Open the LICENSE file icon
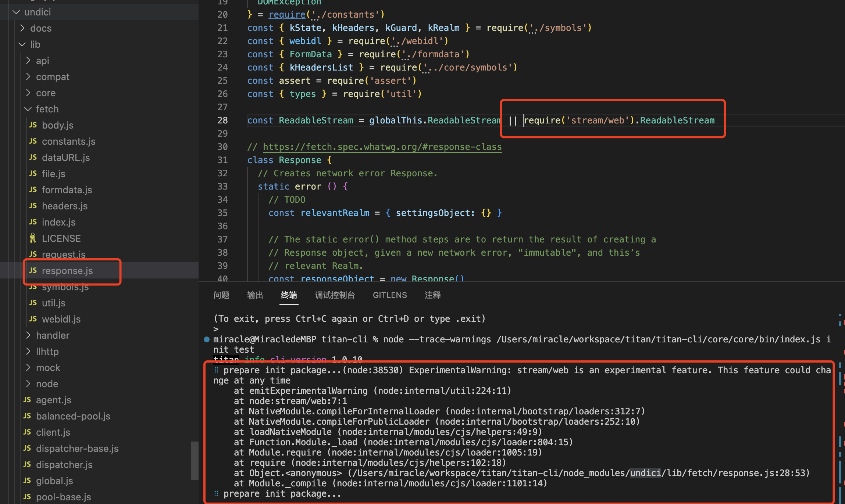 point(33,238)
